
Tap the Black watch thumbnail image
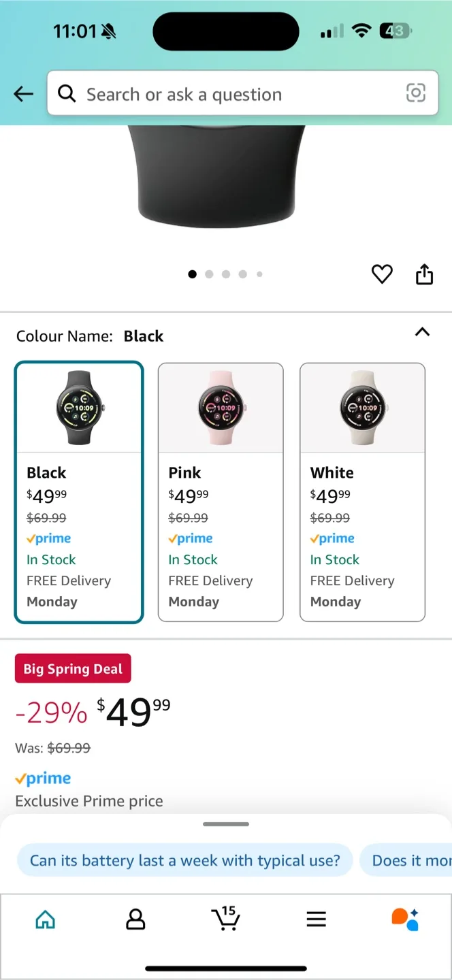(79, 406)
